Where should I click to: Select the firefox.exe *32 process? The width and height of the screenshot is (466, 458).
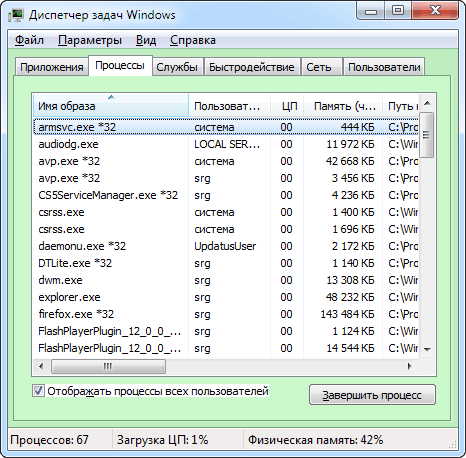click(x=226, y=314)
